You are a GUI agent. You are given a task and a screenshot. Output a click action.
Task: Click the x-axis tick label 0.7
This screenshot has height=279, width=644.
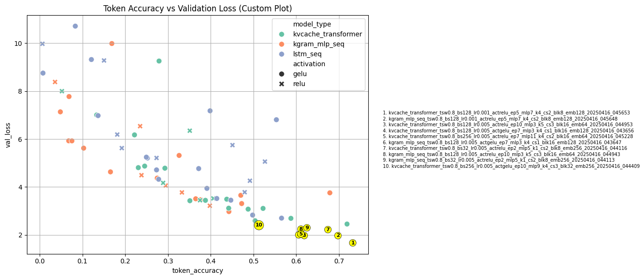click(339, 261)
